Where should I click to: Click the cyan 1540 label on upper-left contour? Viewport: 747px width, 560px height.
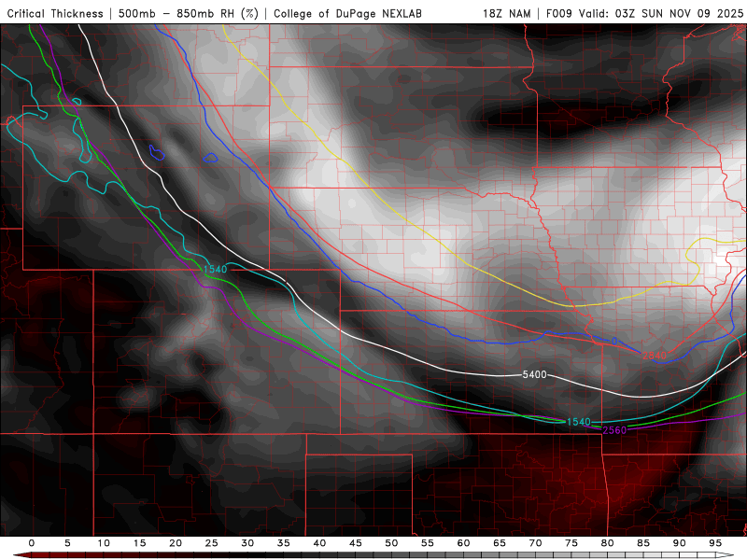[216, 270]
